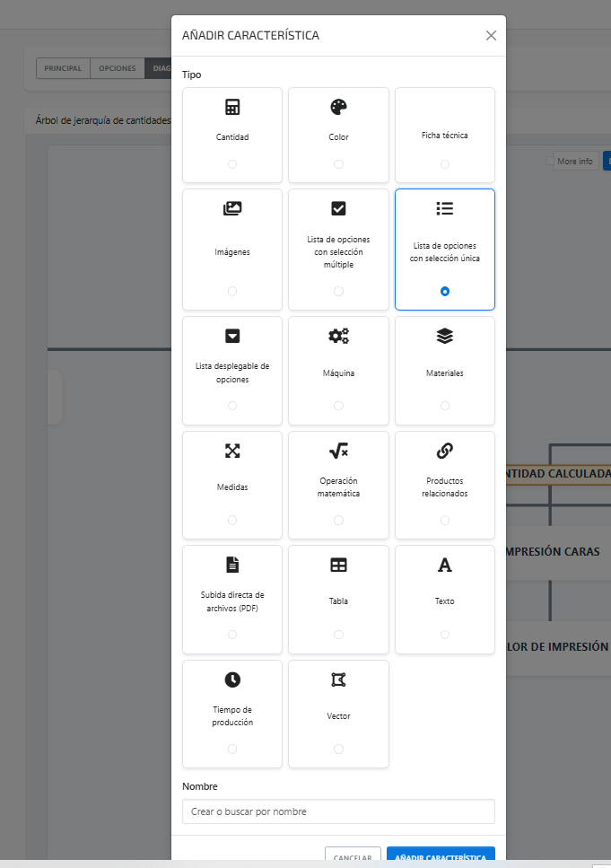Toggle the More info checkbox
The height and width of the screenshot is (868, 611).
tap(550, 161)
